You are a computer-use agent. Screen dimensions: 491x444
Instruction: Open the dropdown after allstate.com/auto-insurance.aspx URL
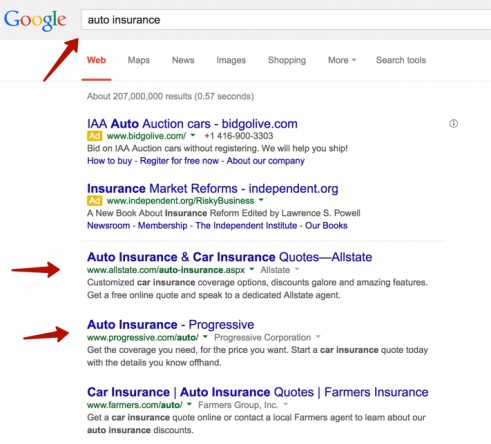click(x=252, y=269)
